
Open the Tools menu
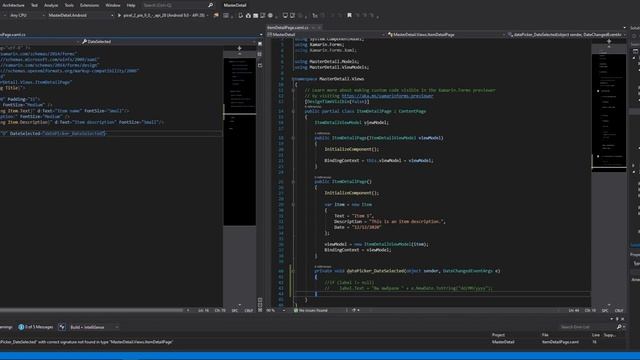tap(69, 5)
